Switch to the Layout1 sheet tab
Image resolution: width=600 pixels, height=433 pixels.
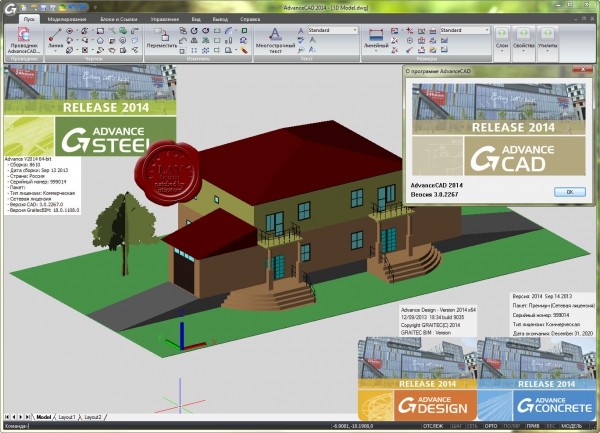click(67, 417)
